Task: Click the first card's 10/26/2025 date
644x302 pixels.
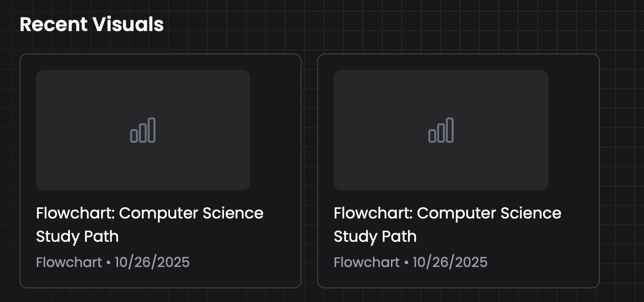Action: [x=152, y=263]
